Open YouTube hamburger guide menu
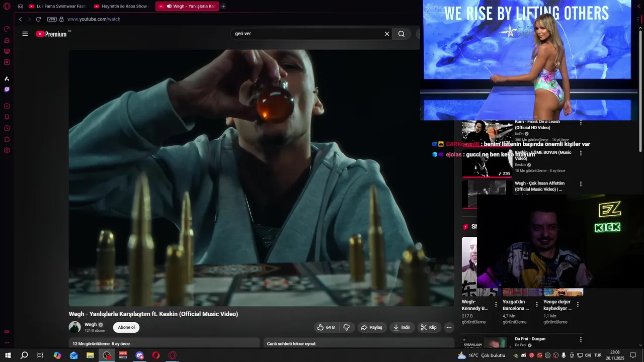 (x=25, y=34)
